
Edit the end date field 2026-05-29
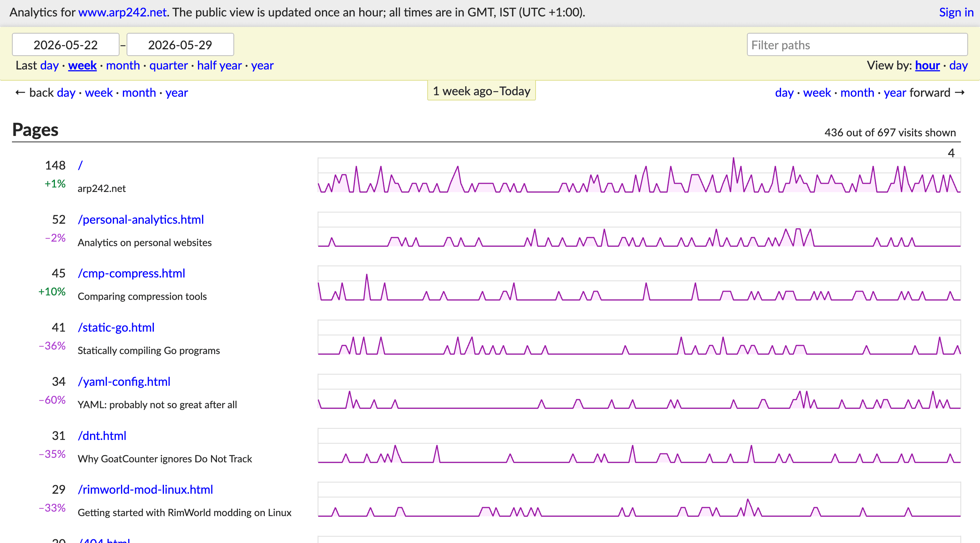coord(180,44)
